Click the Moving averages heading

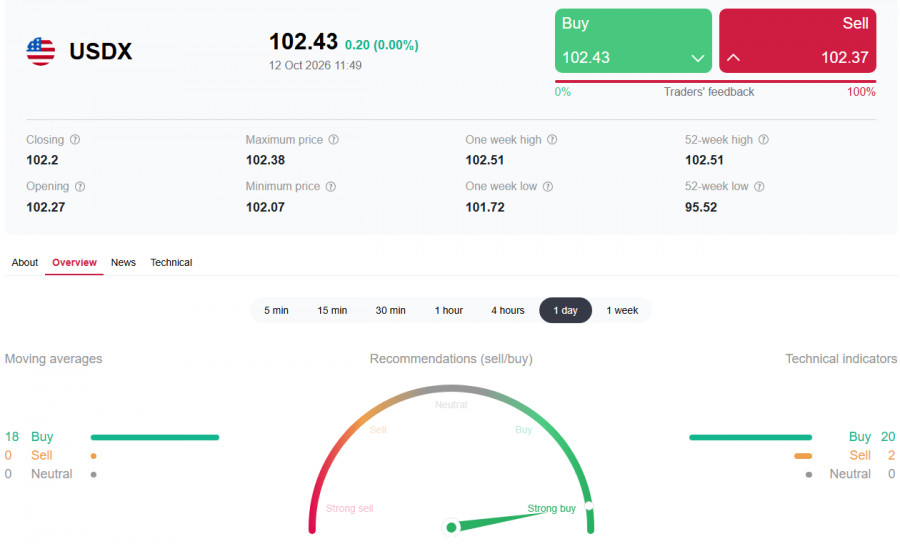pos(53,359)
